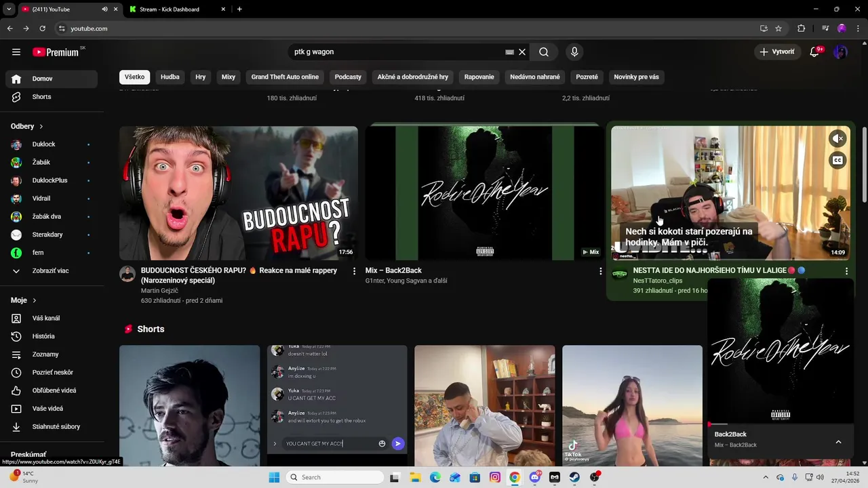Start voice search with the microphone

pyautogui.click(x=574, y=52)
